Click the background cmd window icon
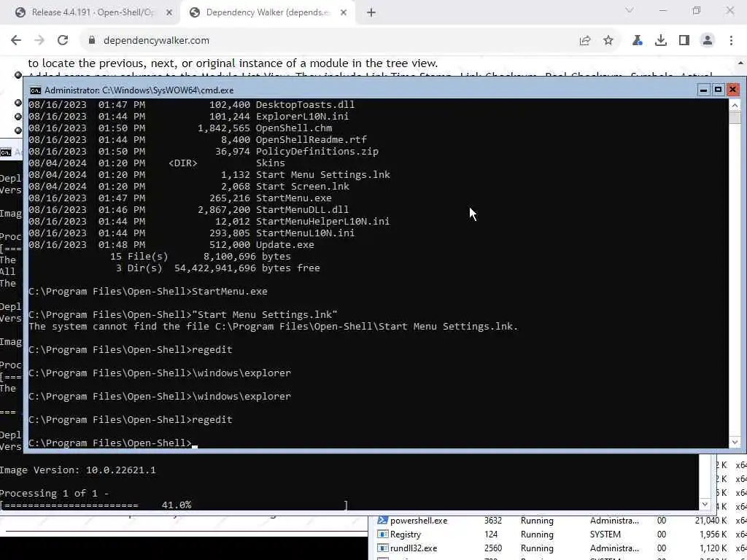Screen dimensions: 747x560 pyautogui.click(x=6, y=152)
